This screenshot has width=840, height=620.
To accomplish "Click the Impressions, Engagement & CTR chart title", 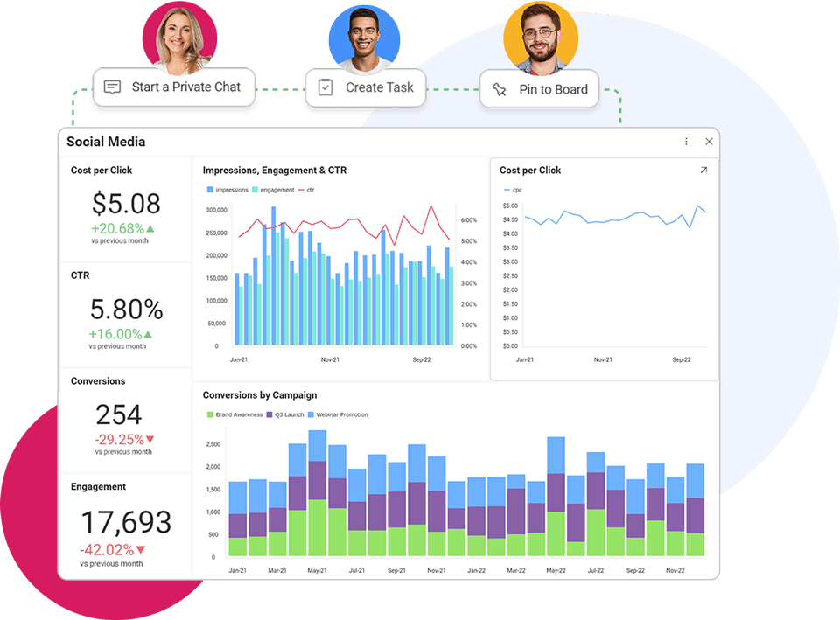I will point(275,171).
